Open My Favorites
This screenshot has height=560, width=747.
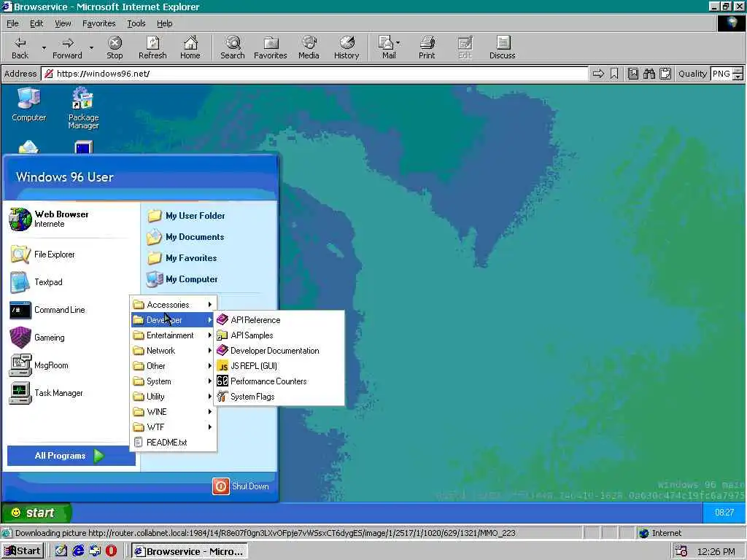[182, 258]
